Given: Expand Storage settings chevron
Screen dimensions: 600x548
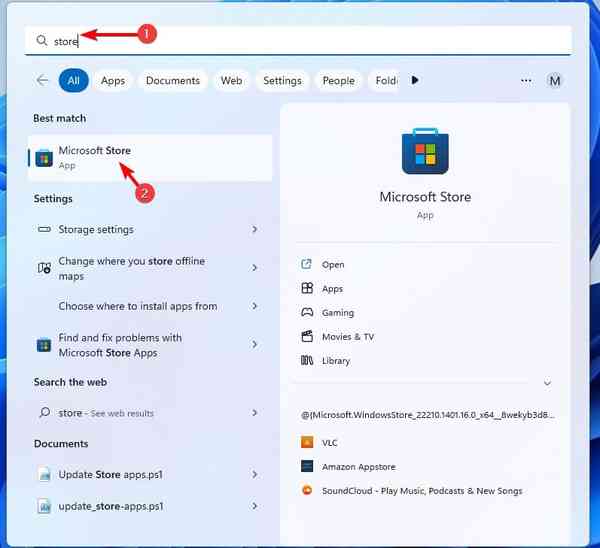Looking at the screenshot, I should click(254, 229).
